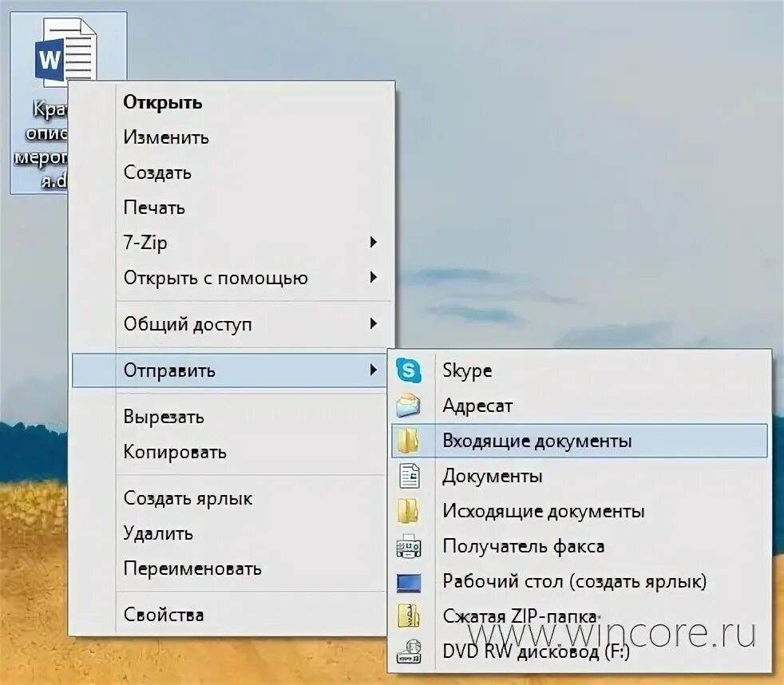Click the folder icon beside Входящие документы
784x685 pixels.
click(409, 441)
